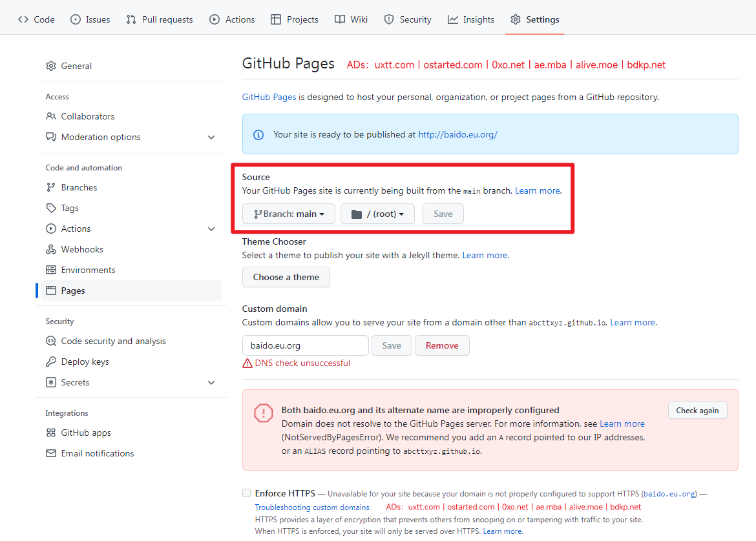756x541 pixels.
Task: Open the Security tab in top navigation
Action: 408,19
